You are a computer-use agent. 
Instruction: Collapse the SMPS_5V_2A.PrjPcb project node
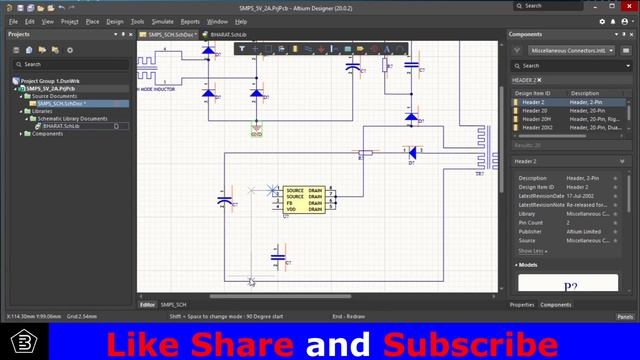coord(16,89)
